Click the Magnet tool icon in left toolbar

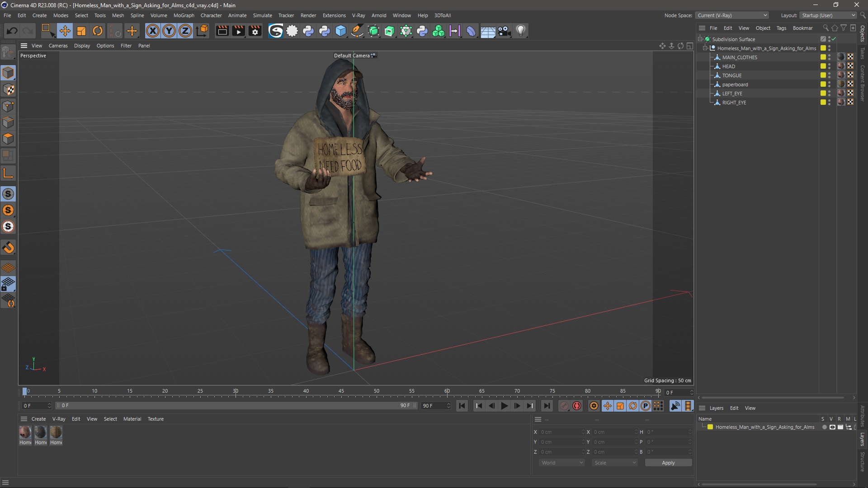point(8,248)
